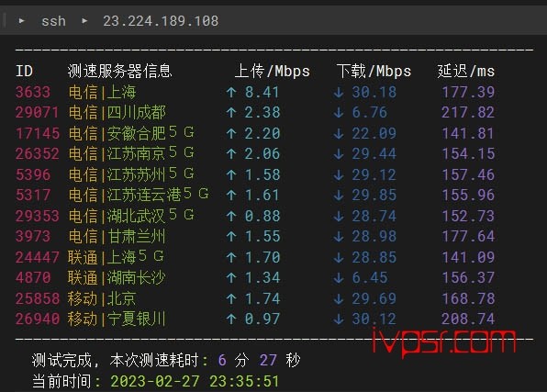Click server ID 24447

click(x=37, y=257)
